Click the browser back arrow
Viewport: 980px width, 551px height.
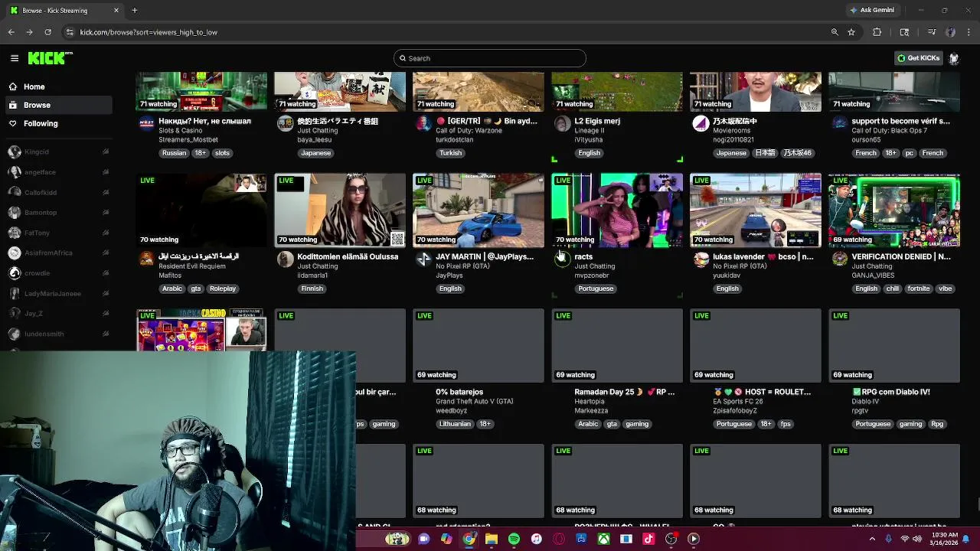tap(11, 32)
